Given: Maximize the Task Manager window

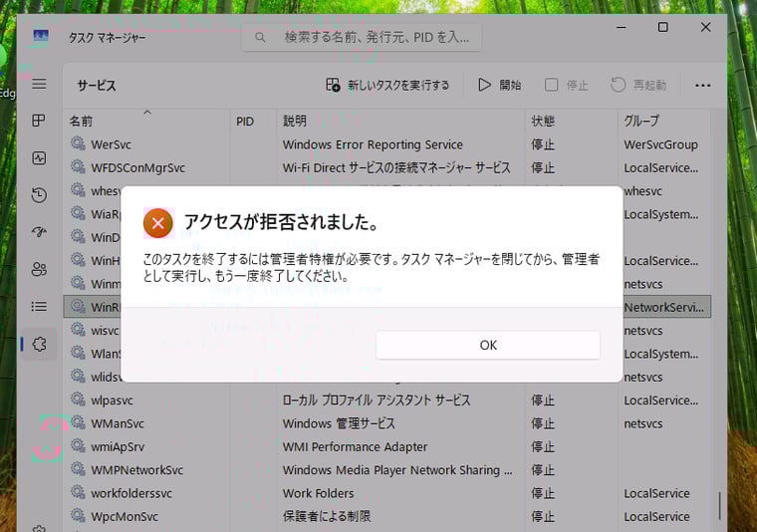Looking at the screenshot, I should click(x=663, y=28).
